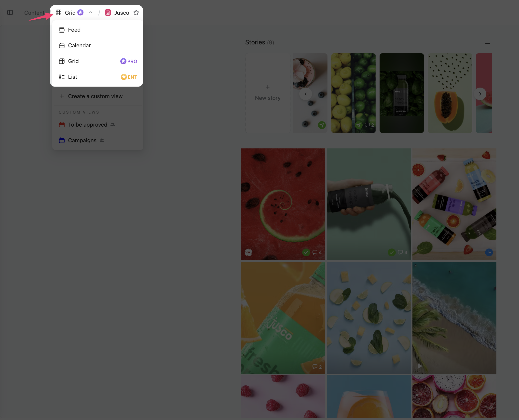Switch to Calendar view
Screen dimensions: 519x420
coord(79,45)
